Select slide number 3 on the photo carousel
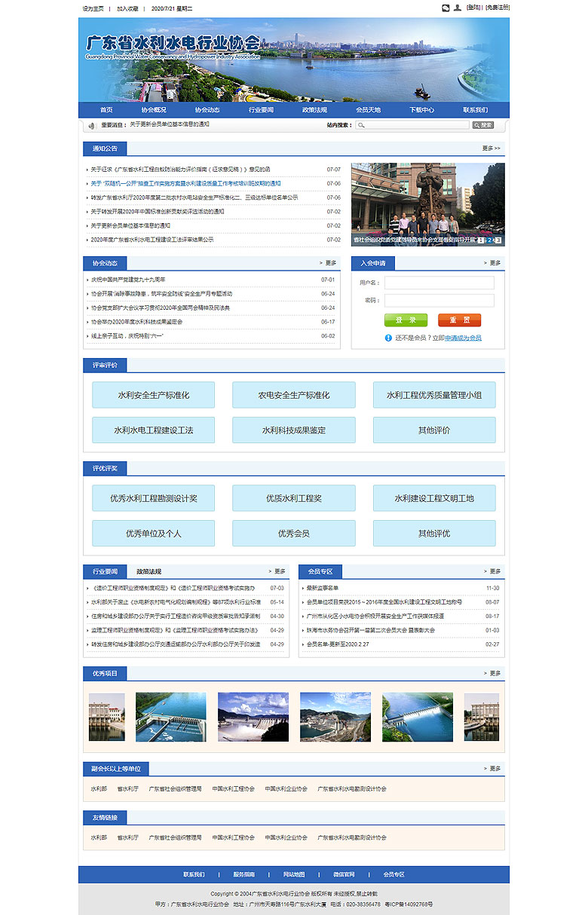 [498, 240]
